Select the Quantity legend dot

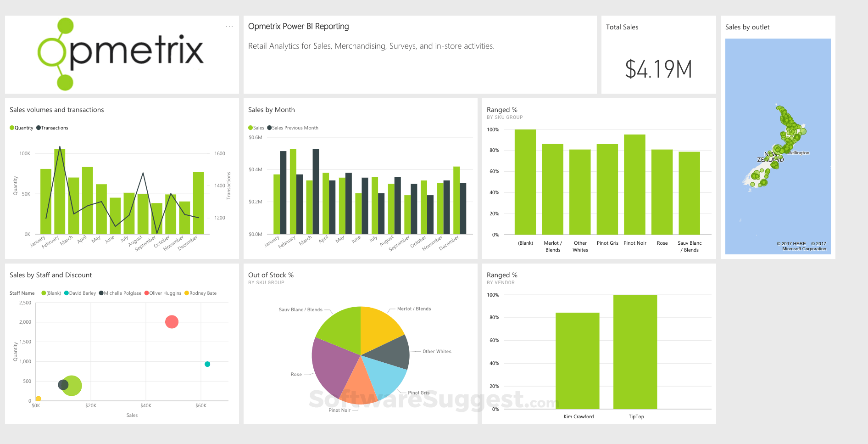(12, 128)
